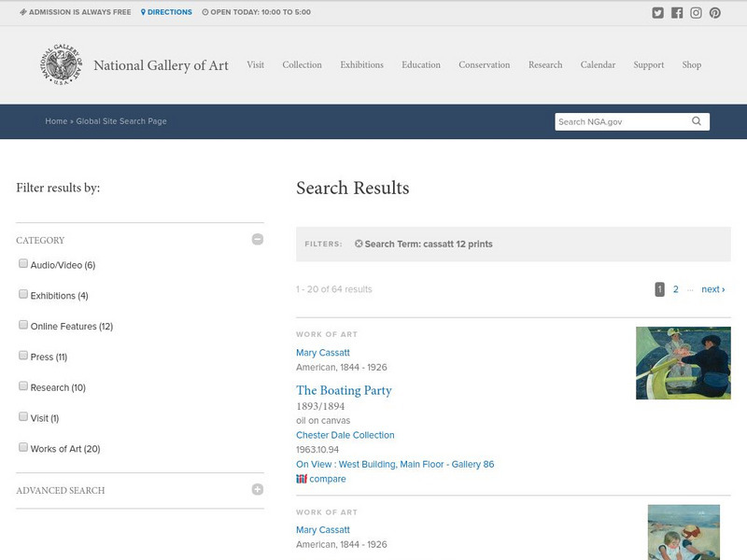Toggle the Visit category checkbox

(22, 416)
